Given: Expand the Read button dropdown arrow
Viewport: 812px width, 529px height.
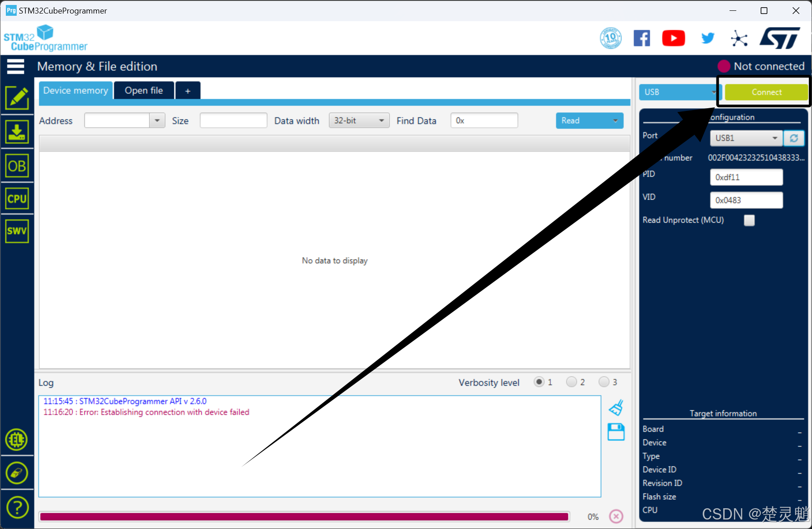Looking at the screenshot, I should coord(616,120).
